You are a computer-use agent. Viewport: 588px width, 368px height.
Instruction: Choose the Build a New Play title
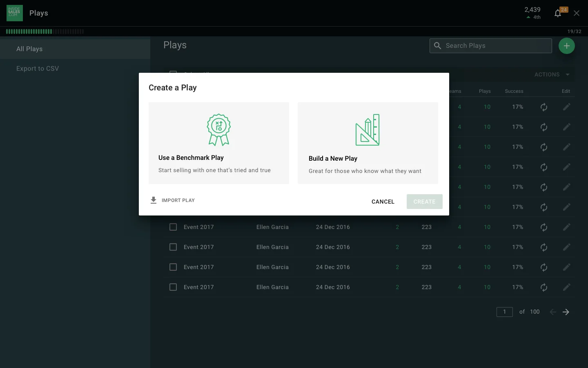[x=333, y=159]
